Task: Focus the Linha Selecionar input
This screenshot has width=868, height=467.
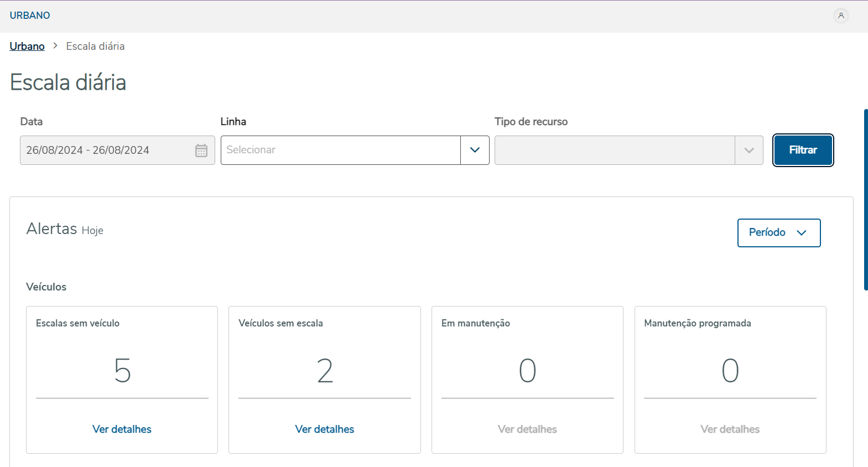Action: coord(341,150)
